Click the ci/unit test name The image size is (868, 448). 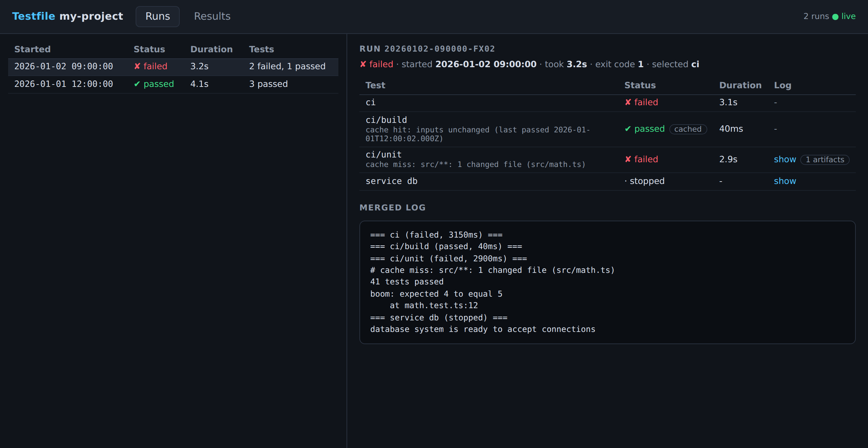tap(383, 155)
